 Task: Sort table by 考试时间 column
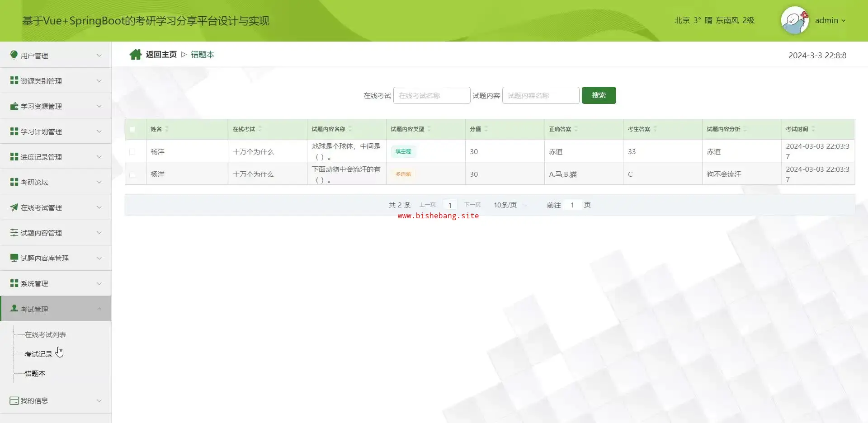pos(813,129)
